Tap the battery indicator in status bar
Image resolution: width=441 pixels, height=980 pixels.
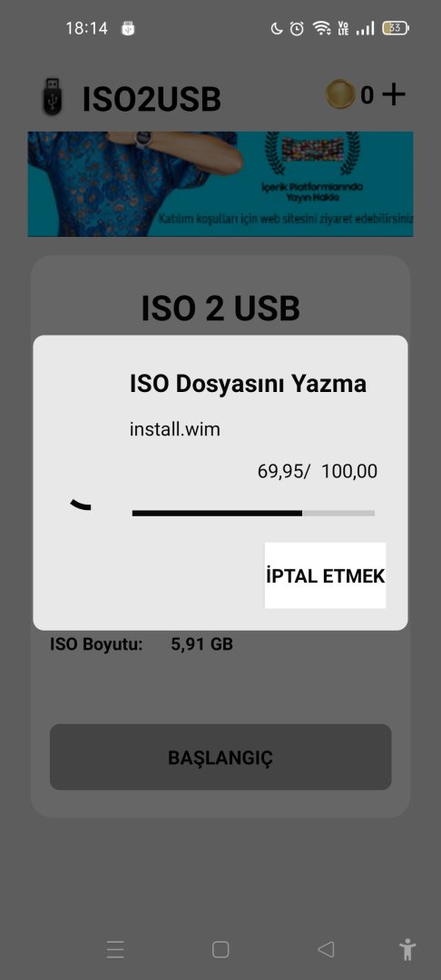click(396, 28)
